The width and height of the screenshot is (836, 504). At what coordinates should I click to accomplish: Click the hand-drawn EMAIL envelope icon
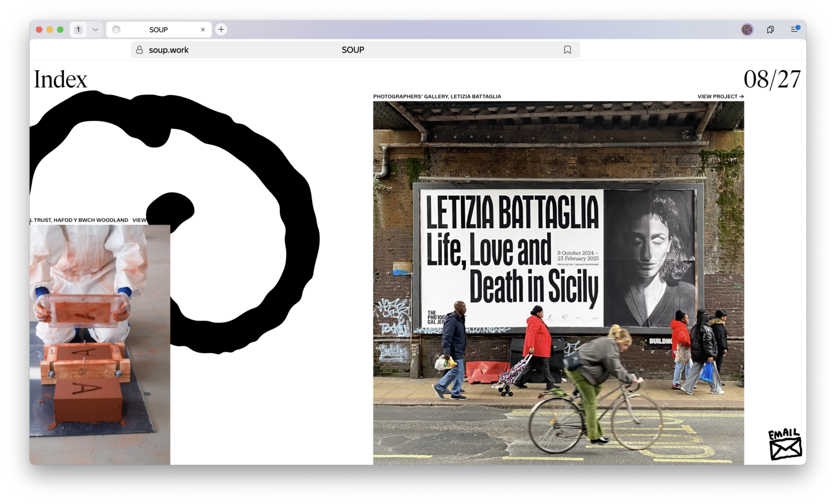(785, 444)
